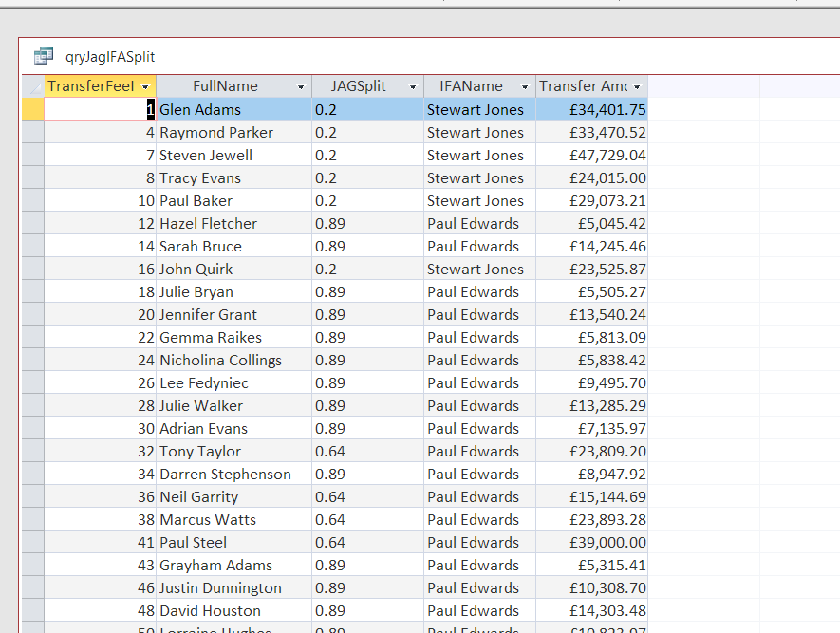Open the FullName column filter dropdown
Screen dimensions: 840x633
tap(301, 86)
